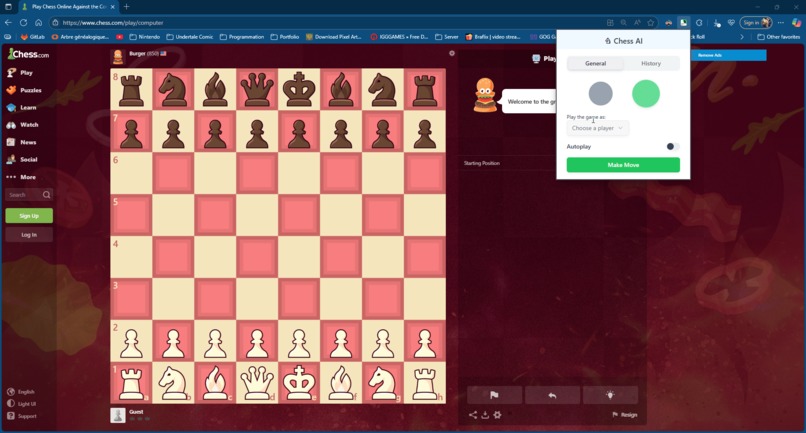The image size is (806, 433).
Task: Open the News section
Action: coord(22,142)
